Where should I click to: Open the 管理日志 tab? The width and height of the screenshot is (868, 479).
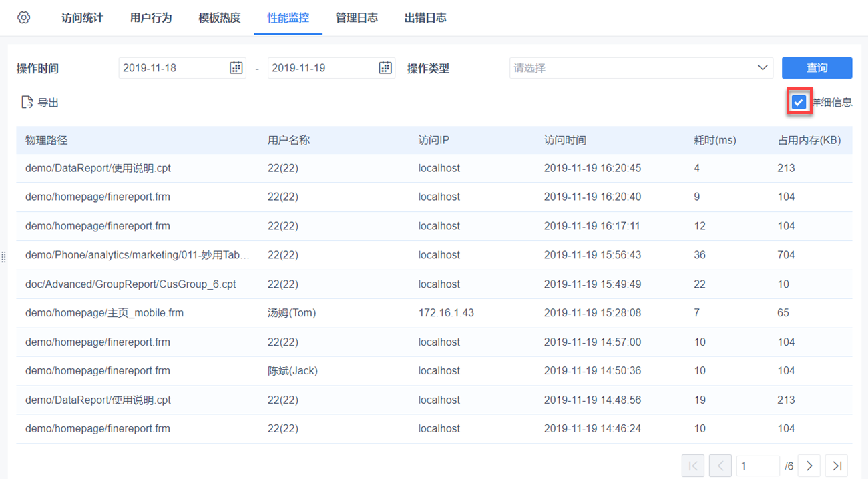[x=357, y=18]
